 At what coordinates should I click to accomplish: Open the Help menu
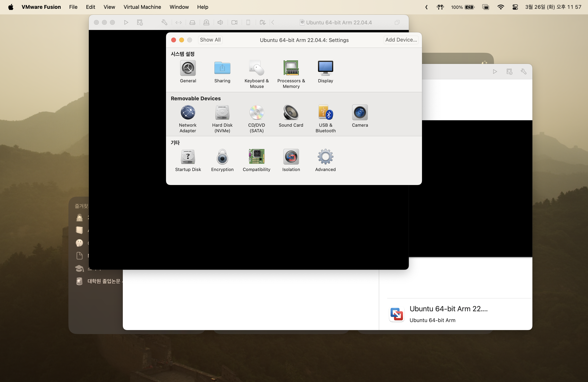[203, 7]
